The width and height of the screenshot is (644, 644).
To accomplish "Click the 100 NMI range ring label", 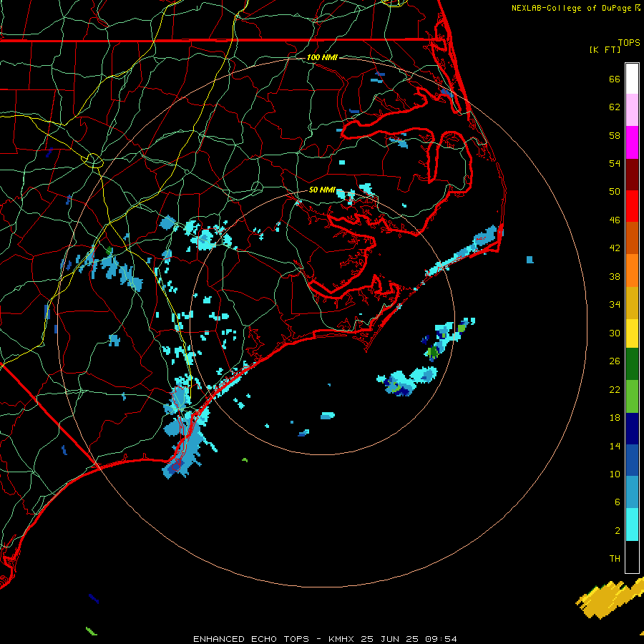I will 322,57.
